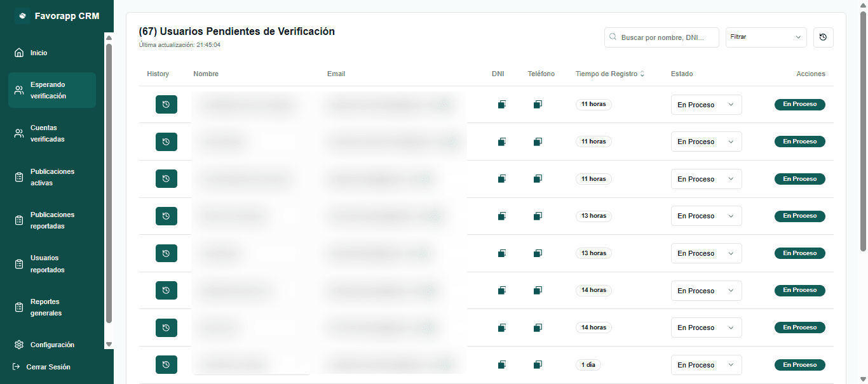Click the Favorapp CRM logo
This screenshot has height=384, width=868.
57,15
